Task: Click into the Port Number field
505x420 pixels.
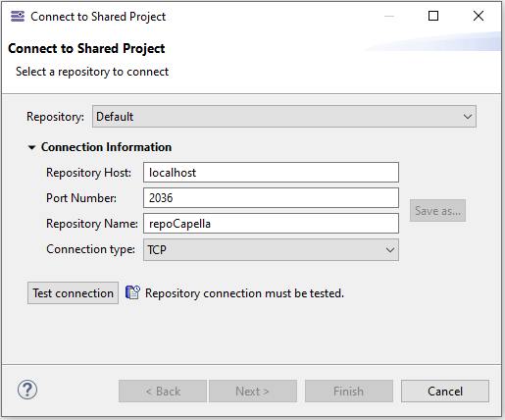Action: pyautogui.click(x=271, y=198)
